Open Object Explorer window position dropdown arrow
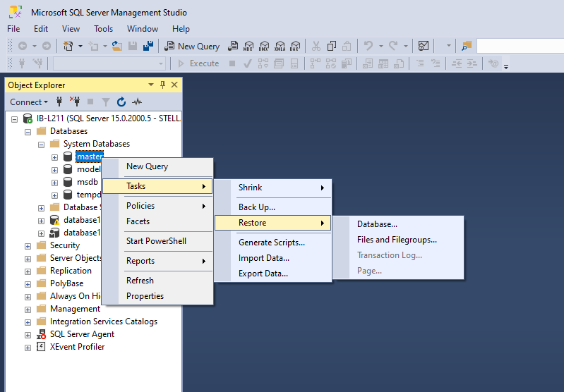564x392 pixels. tap(151, 85)
